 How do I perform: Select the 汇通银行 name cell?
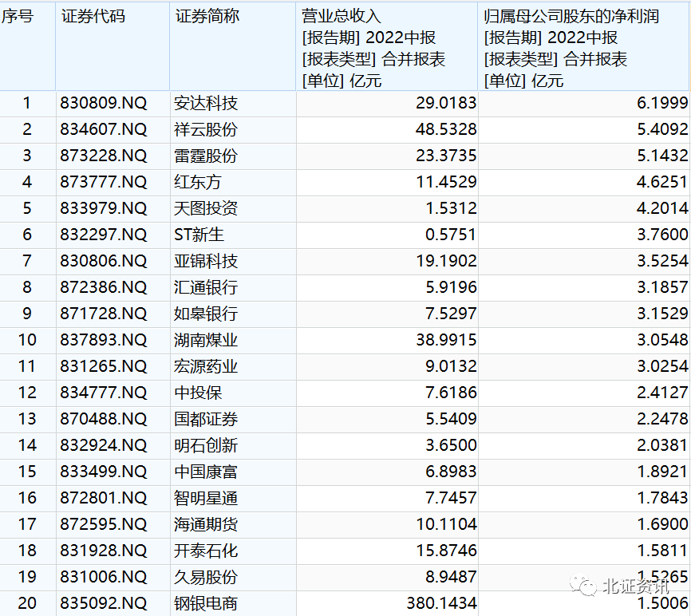click(x=206, y=287)
